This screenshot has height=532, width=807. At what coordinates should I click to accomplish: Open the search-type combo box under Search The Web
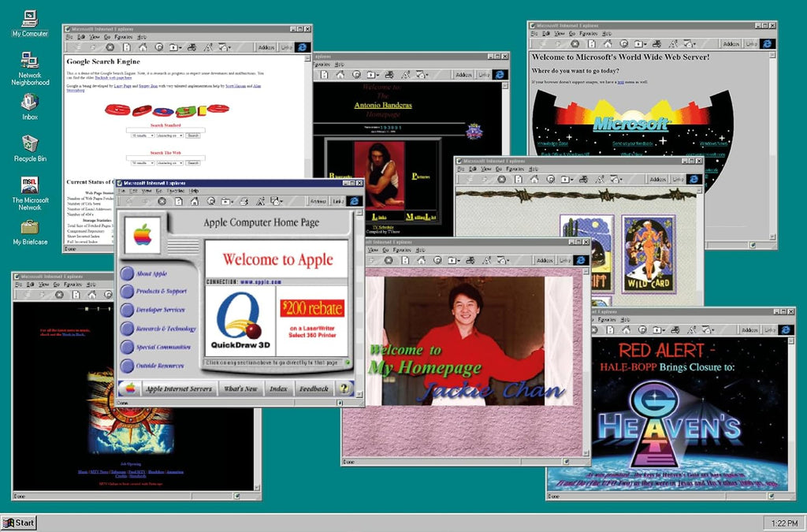click(x=171, y=163)
